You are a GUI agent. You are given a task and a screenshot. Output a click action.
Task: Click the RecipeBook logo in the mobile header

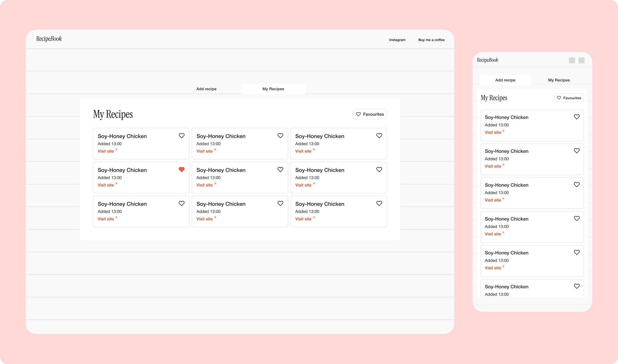coord(487,60)
